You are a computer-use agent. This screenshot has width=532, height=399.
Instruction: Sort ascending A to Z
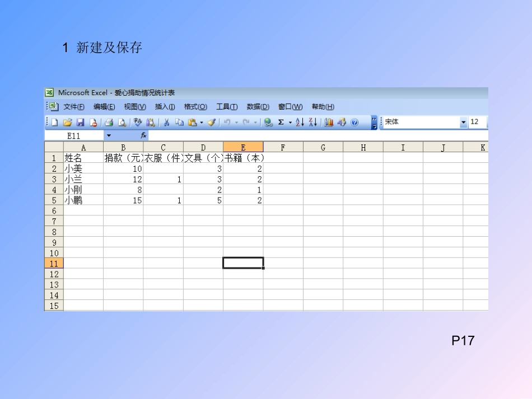pos(300,123)
